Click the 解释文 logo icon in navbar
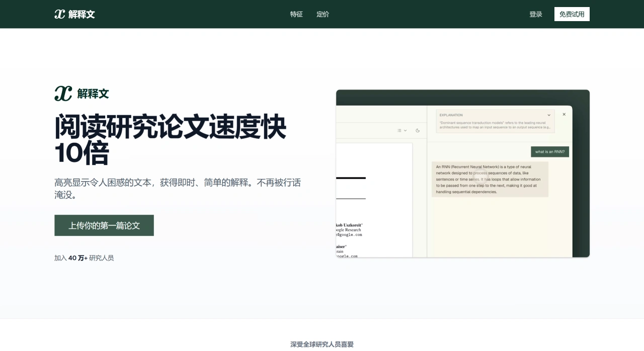This screenshot has height=351, width=644. 59,14
